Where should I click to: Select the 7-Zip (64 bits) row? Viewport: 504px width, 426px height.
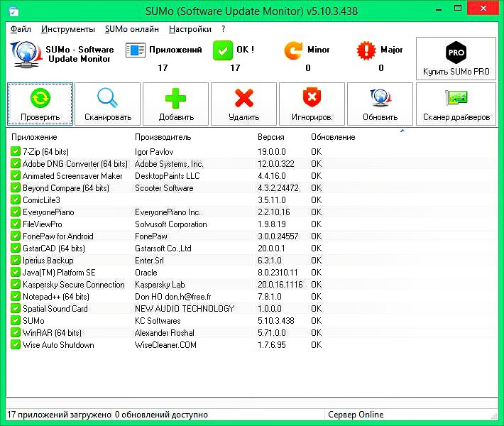(252, 151)
